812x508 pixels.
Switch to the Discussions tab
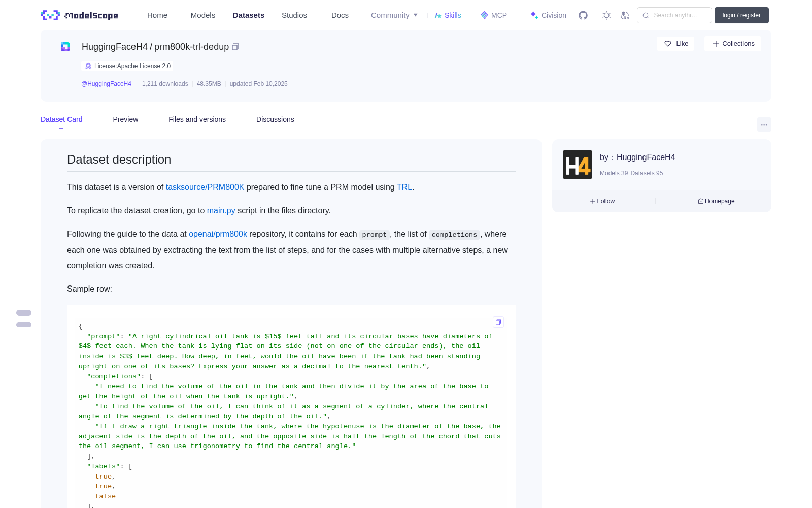click(275, 119)
